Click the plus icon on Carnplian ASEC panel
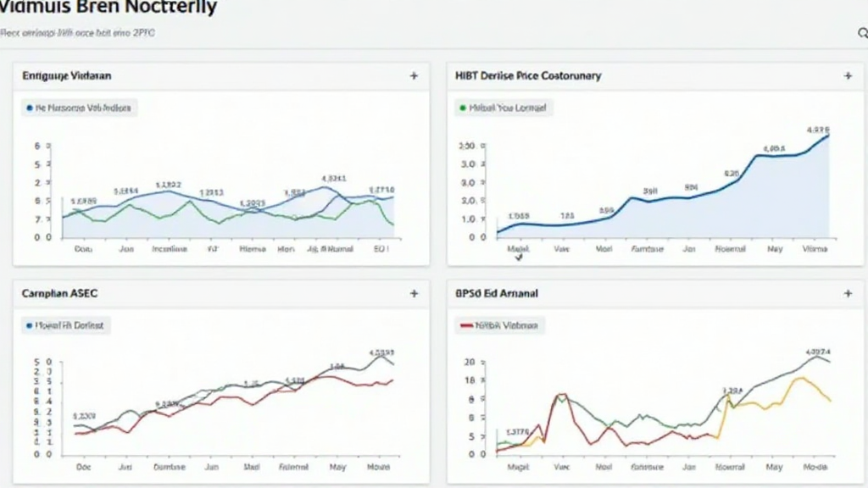Image resolution: width=868 pixels, height=488 pixels. (x=414, y=293)
